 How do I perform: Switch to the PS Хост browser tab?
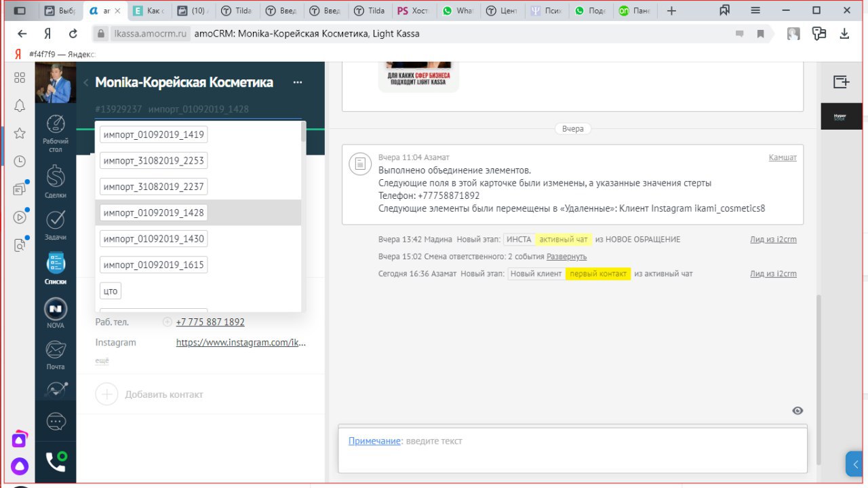(412, 11)
